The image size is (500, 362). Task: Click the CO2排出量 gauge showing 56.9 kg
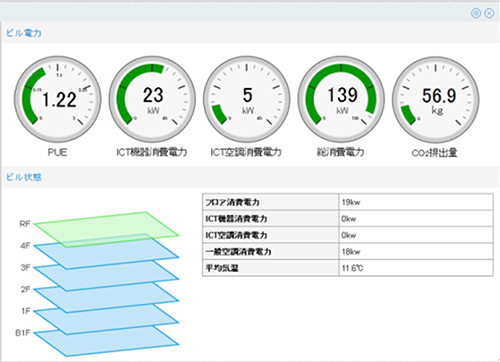pyautogui.click(x=435, y=99)
